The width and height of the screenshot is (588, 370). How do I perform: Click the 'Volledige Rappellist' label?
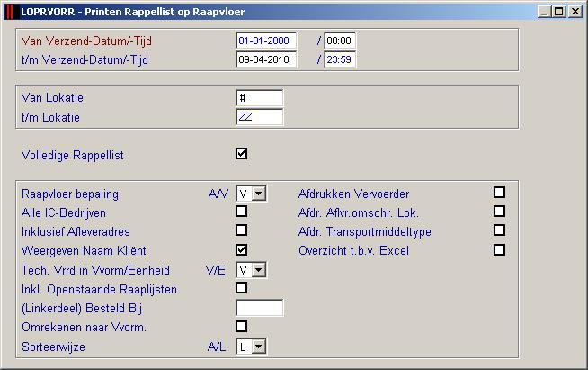tap(72, 155)
